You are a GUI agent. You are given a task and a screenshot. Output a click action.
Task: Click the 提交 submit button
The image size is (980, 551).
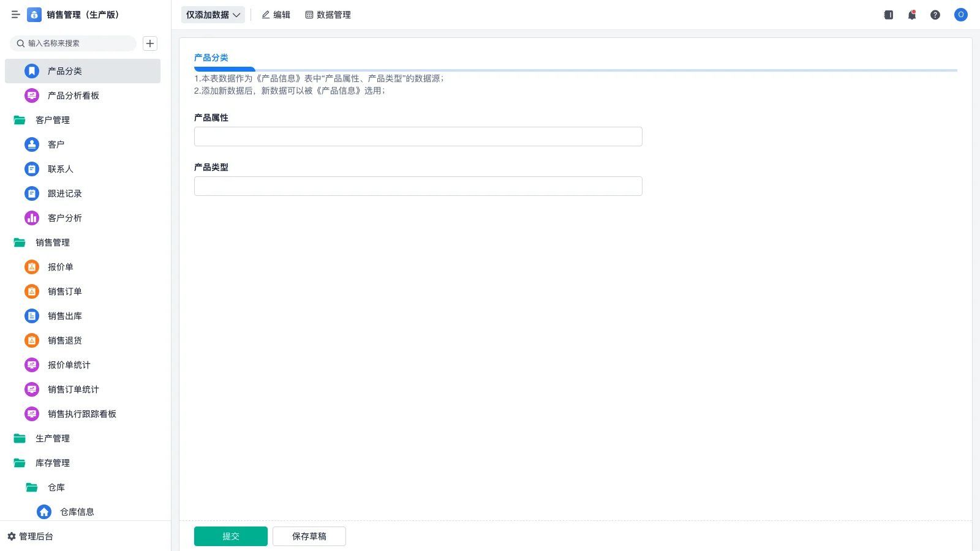(230, 536)
